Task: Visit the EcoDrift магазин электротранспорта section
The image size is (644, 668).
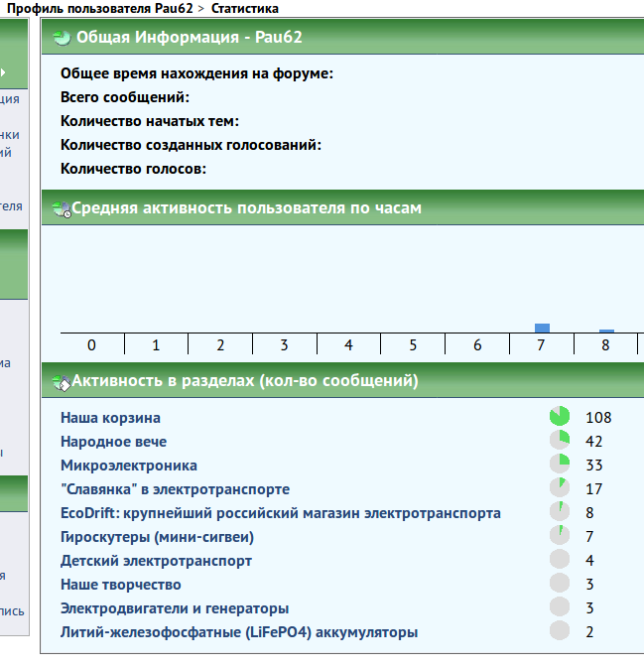Action: [280, 513]
